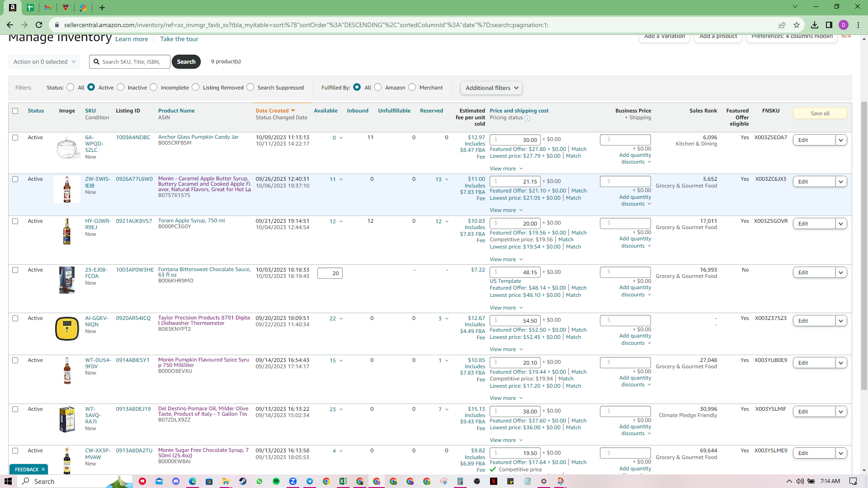868x488 pixels.
Task: Reload the Seller Central page
Action: (39, 25)
